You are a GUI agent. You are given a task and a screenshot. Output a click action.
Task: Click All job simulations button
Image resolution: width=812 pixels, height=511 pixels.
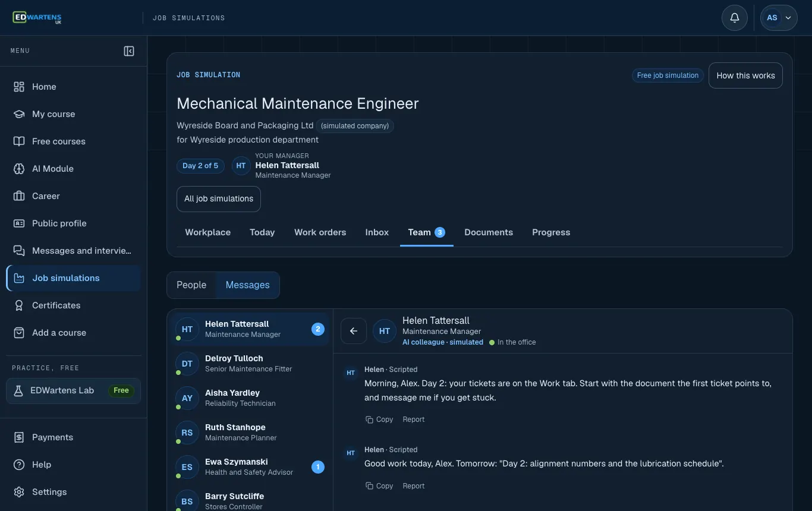pos(219,199)
